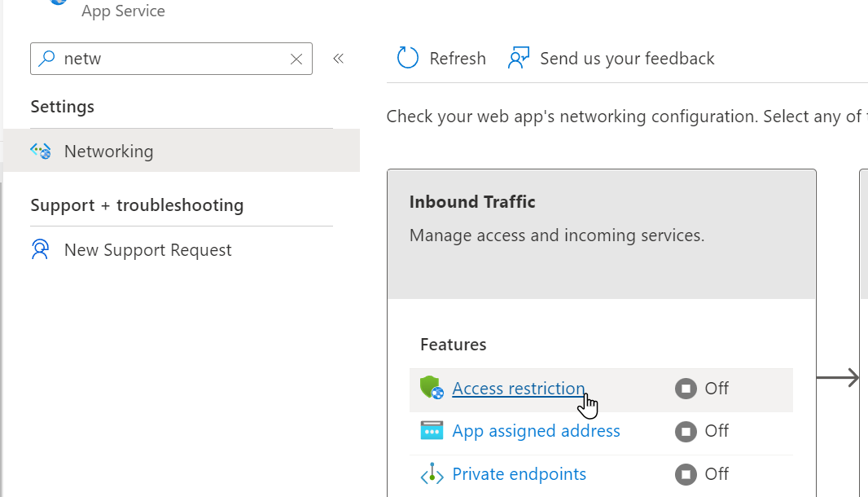Viewport: 868px width, 497px height.
Task: Click the search magnifier icon
Action: click(46, 58)
